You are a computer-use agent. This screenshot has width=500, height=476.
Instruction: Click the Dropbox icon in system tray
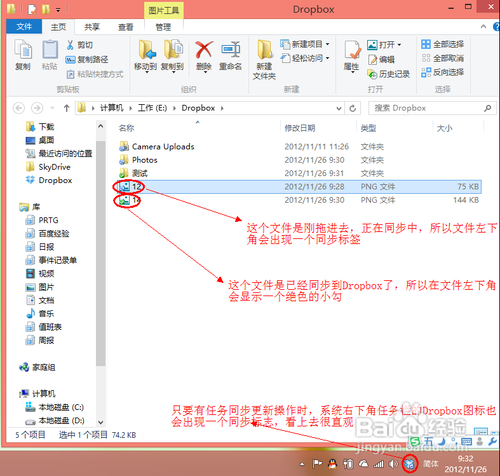(x=409, y=463)
